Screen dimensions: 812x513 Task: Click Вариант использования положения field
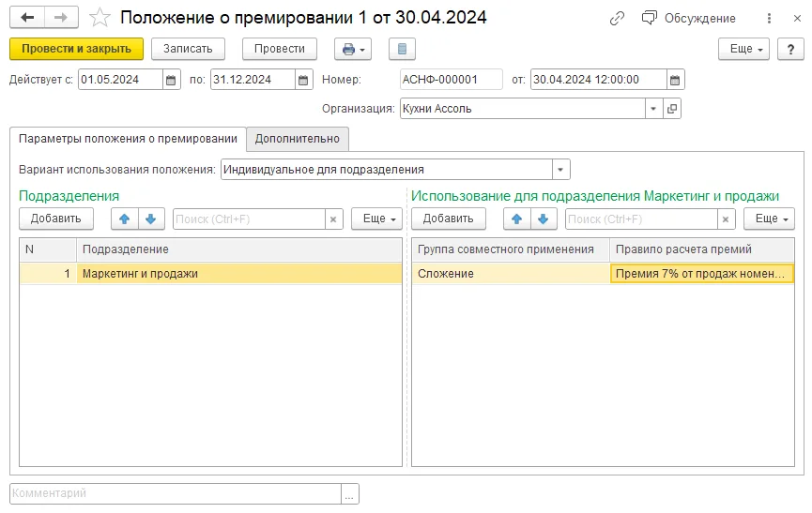(387, 170)
